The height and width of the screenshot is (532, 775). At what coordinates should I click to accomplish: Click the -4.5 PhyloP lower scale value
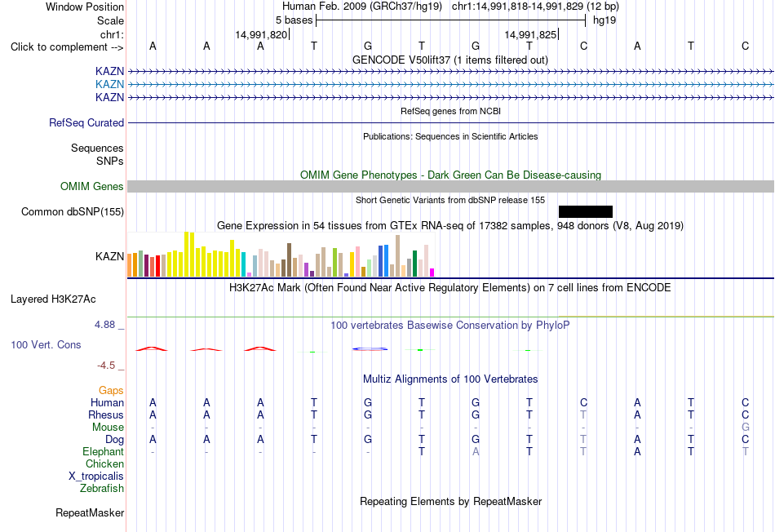pyautogui.click(x=106, y=366)
